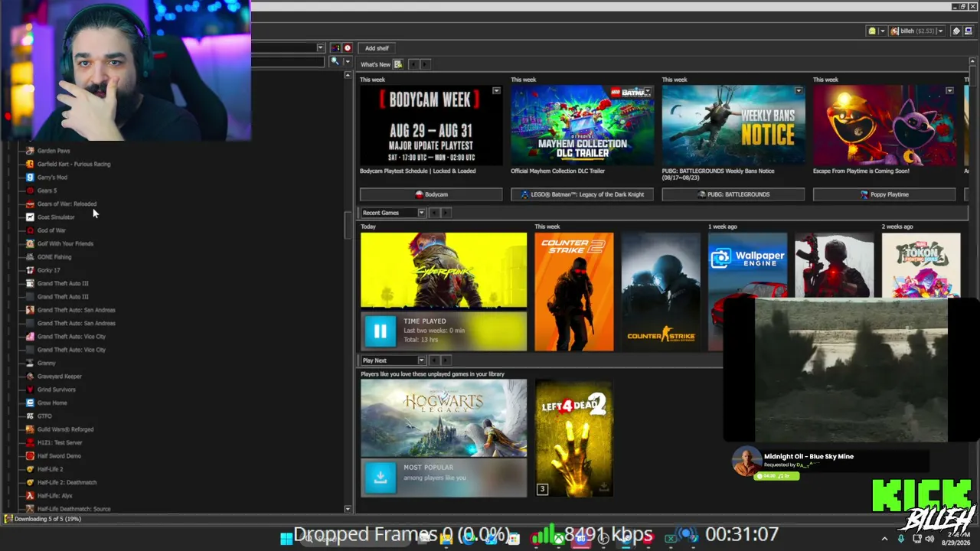
Task: Open Windows Start button on taskbar
Action: (286, 538)
